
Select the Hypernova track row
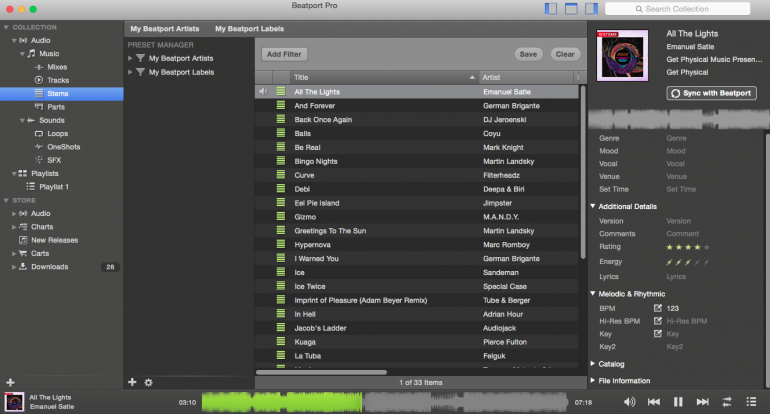click(x=416, y=245)
